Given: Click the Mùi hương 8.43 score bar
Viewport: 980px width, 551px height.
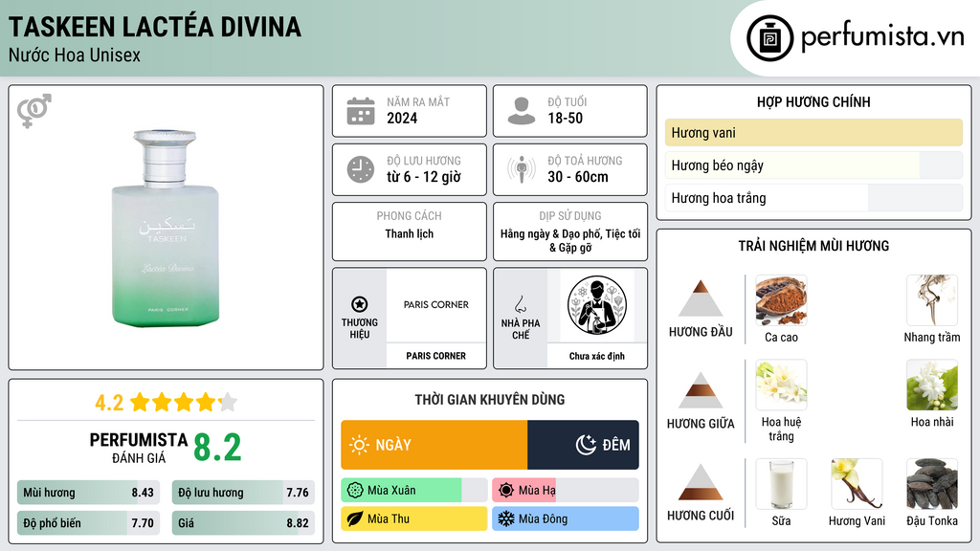Looking at the screenshot, I should (x=88, y=493).
